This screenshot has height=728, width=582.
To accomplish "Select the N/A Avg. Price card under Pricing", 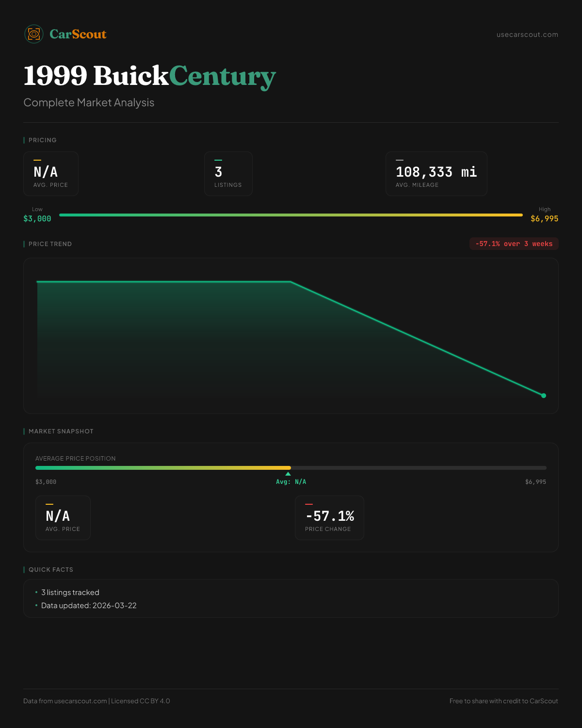I will coord(51,174).
